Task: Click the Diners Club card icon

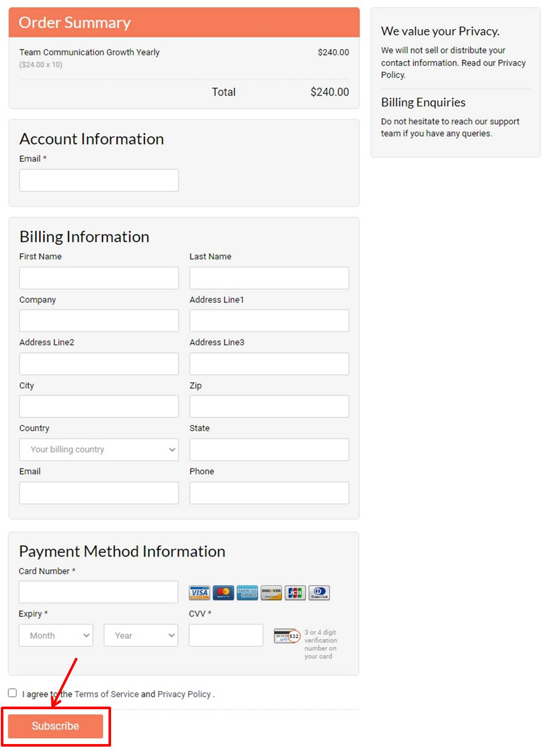Action: [319, 593]
